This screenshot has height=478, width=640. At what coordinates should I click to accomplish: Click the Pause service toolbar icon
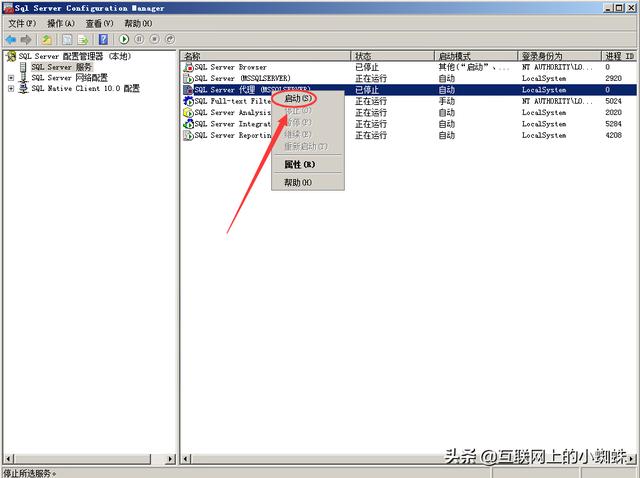139,39
